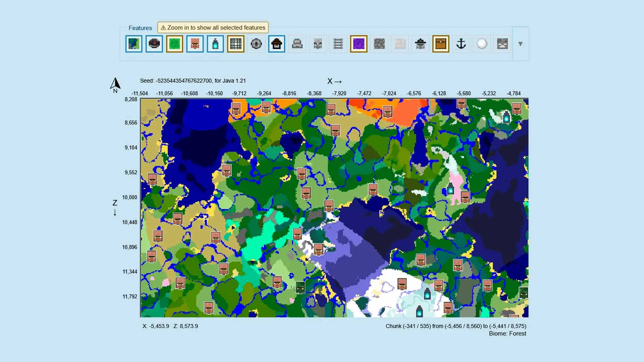The image size is (644, 362).
Task: Enable the gray stone face feature icon
Action: (x=502, y=44)
